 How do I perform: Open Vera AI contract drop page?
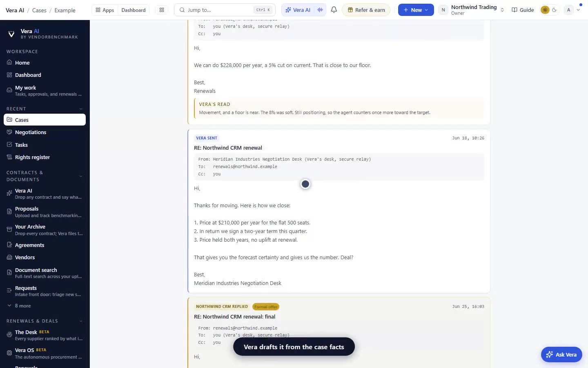point(45,194)
